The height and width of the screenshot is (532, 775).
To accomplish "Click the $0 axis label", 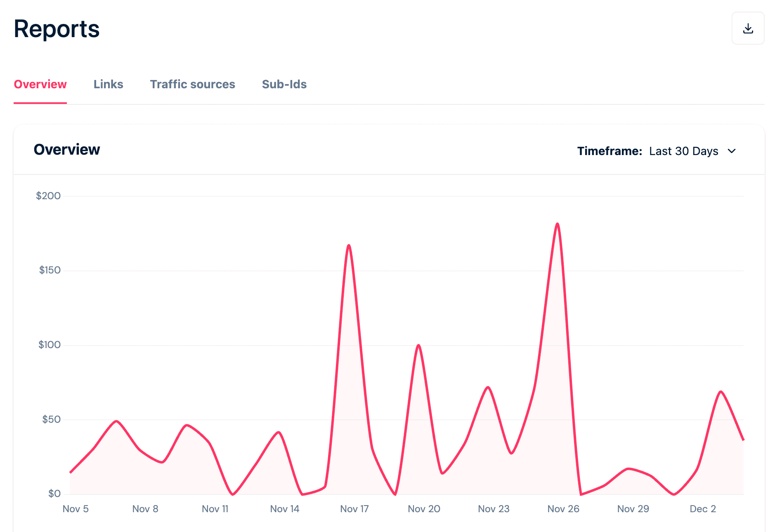I will click(x=54, y=493).
